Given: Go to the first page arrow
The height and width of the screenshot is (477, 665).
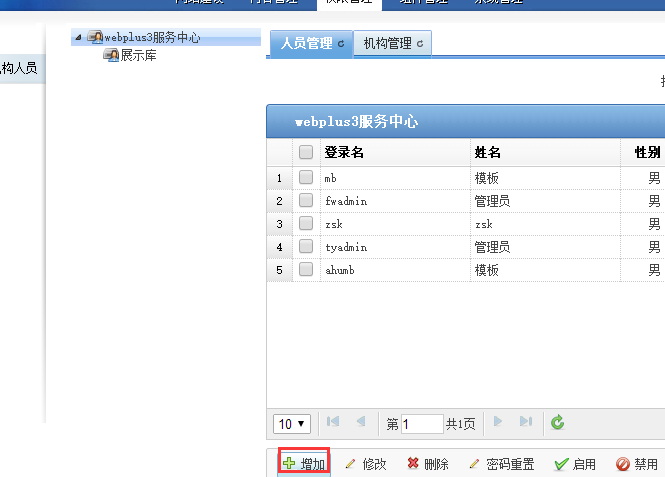Looking at the screenshot, I should pyautogui.click(x=333, y=423).
